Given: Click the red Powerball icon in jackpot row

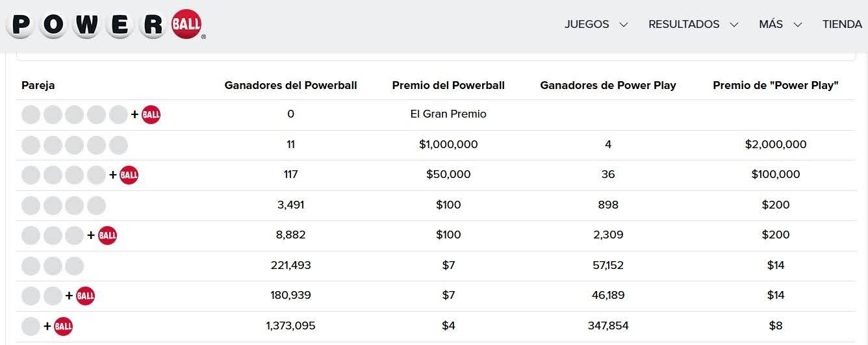Looking at the screenshot, I should [151, 114].
